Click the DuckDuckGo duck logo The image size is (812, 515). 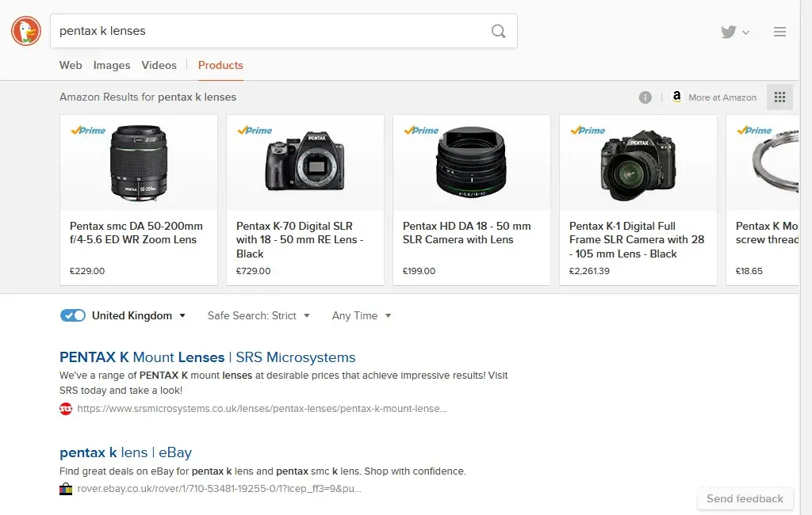click(x=26, y=31)
